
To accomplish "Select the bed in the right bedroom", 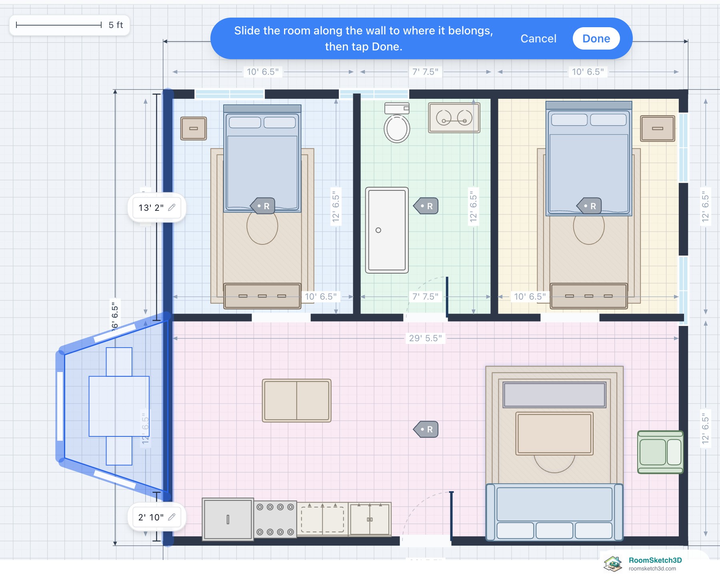I will coord(589,158).
